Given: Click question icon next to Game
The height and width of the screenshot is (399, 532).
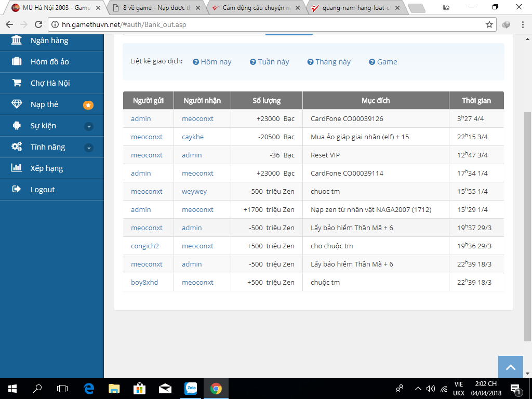Looking at the screenshot, I should pos(372,62).
